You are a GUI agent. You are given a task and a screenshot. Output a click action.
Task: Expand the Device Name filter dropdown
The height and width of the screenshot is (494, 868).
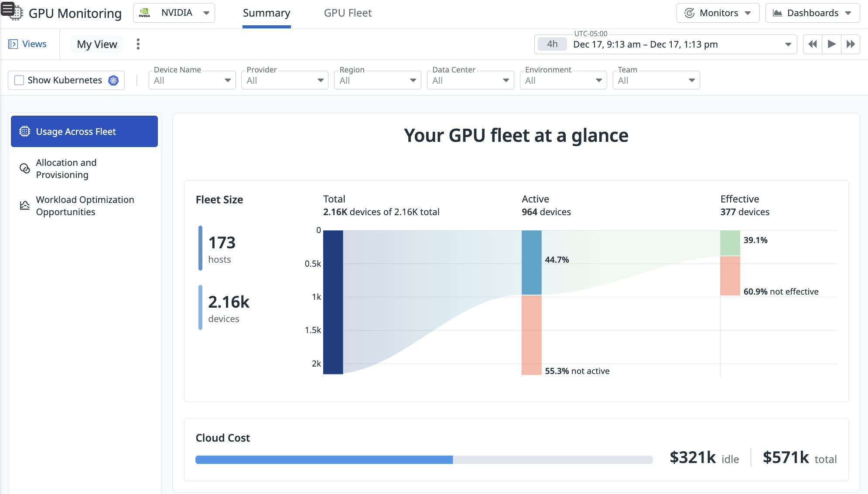tap(192, 80)
